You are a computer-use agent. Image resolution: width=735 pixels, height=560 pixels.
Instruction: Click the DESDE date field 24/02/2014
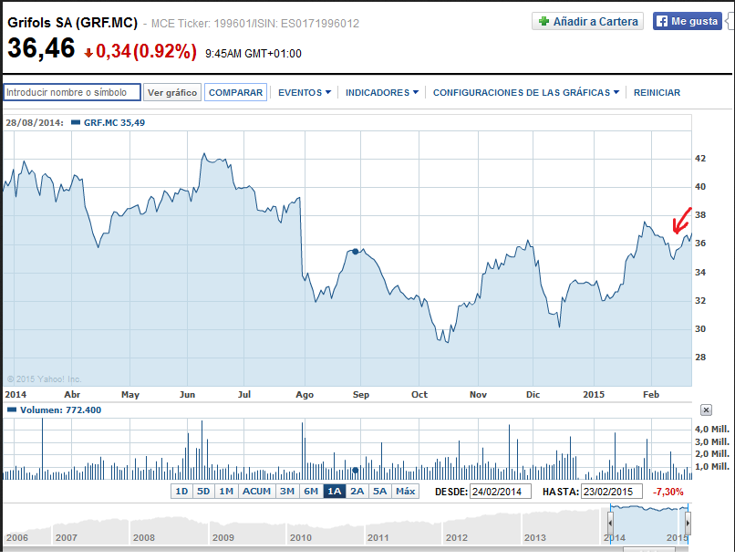click(500, 492)
